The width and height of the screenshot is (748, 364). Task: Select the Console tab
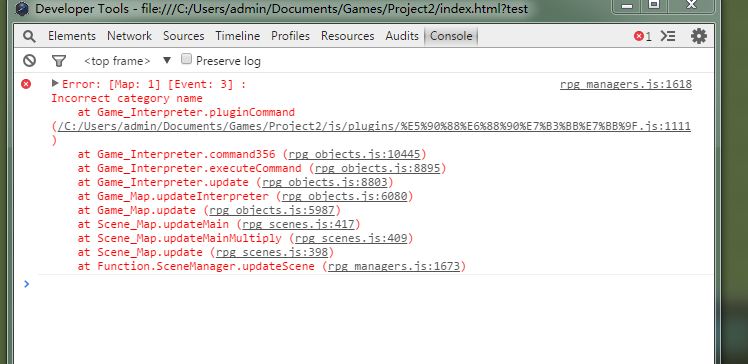[451, 36]
